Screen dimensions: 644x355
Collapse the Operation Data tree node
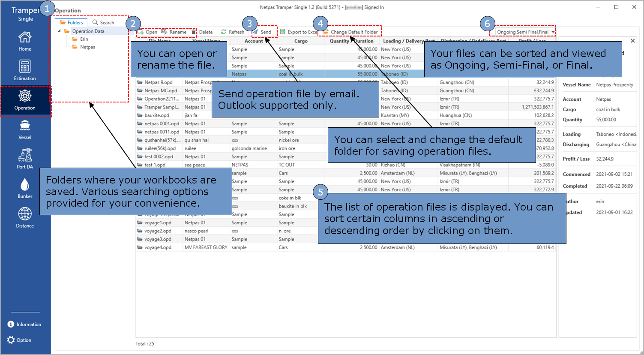(x=59, y=31)
